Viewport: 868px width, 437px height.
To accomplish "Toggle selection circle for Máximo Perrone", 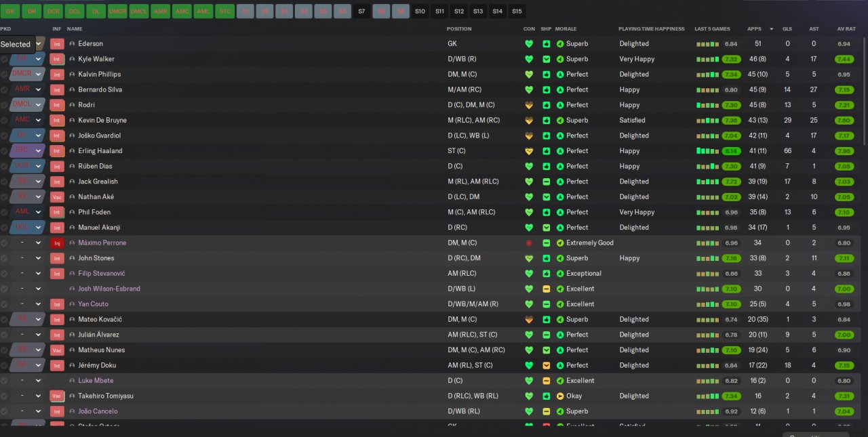I will pyautogui.click(x=4, y=243).
